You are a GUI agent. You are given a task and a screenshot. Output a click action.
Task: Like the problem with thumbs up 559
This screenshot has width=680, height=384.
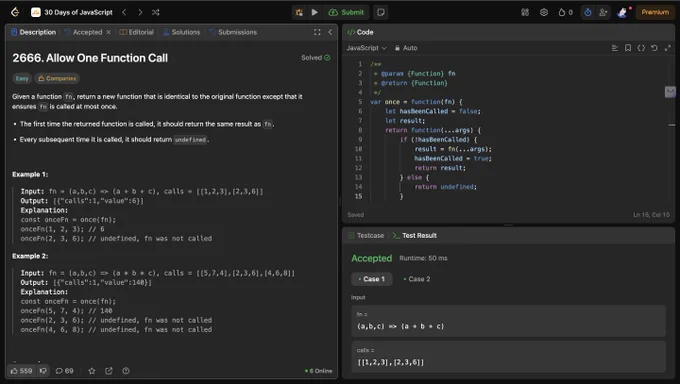pyautogui.click(x=21, y=371)
